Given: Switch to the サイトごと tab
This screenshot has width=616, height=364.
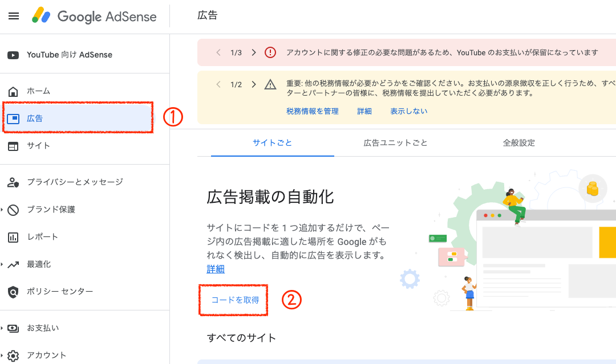Looking at the screenshot, I should tap(272, 143).
